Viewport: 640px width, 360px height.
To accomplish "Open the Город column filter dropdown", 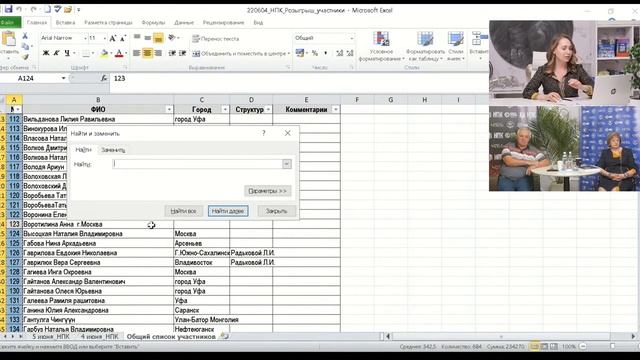I will [225, 109].
